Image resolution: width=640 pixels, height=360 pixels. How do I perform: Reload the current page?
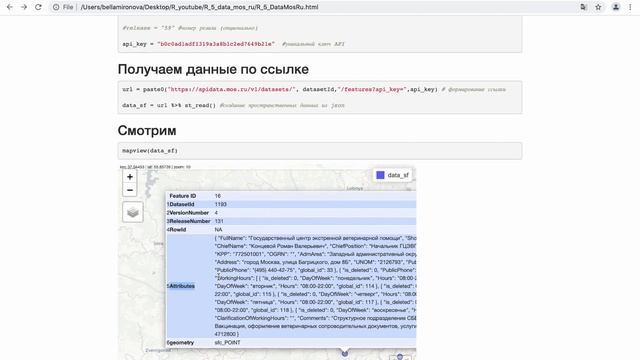coord(38,7)
